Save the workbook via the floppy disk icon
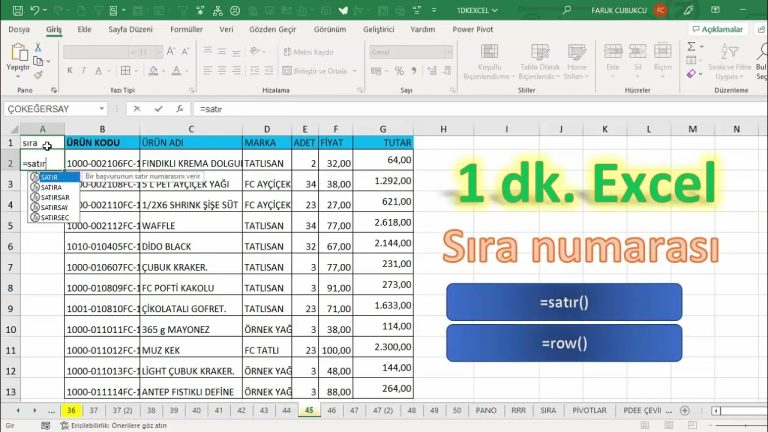 tap(18, 10)
